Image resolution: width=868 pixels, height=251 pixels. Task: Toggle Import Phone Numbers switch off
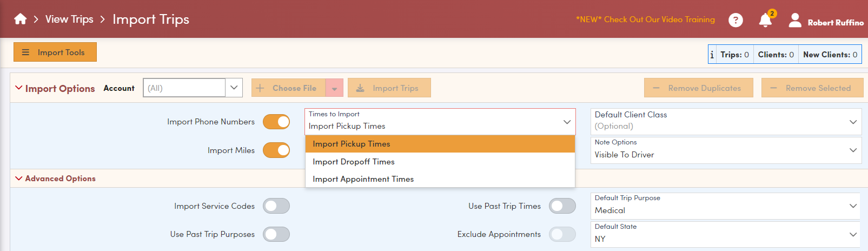[x=276, y=122]
